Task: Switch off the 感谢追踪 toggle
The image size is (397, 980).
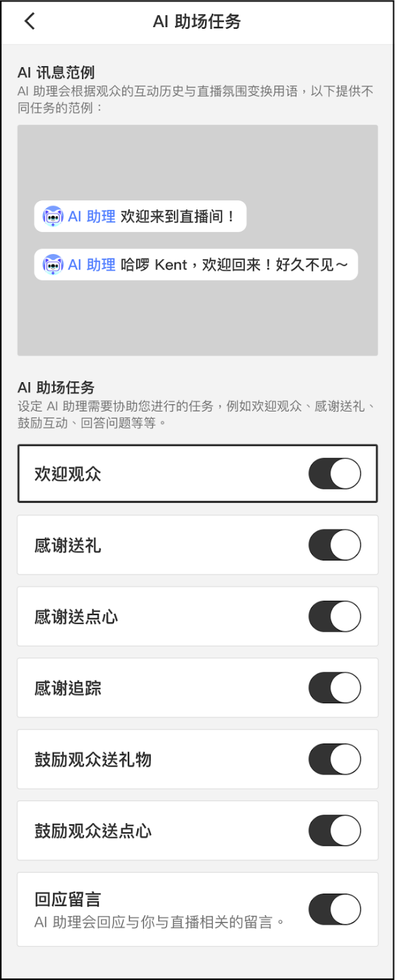Action: pyautogui.click(x=335, y=688)
